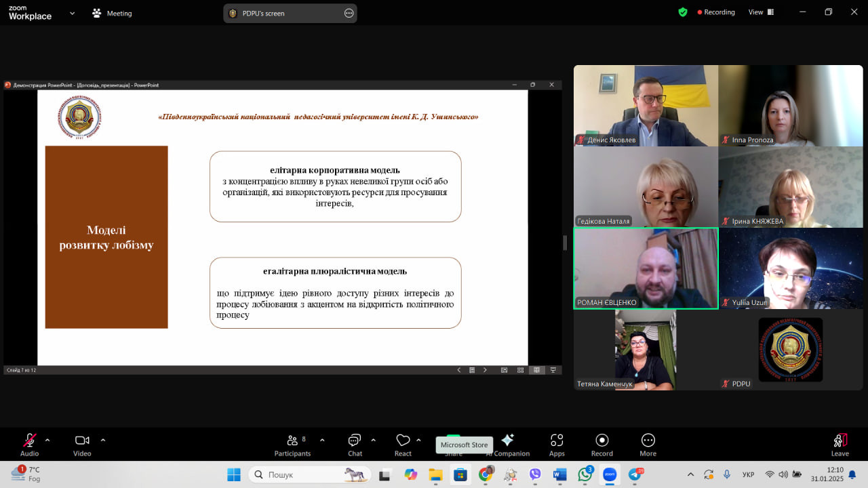Expand the Participants options arrow

322,440
